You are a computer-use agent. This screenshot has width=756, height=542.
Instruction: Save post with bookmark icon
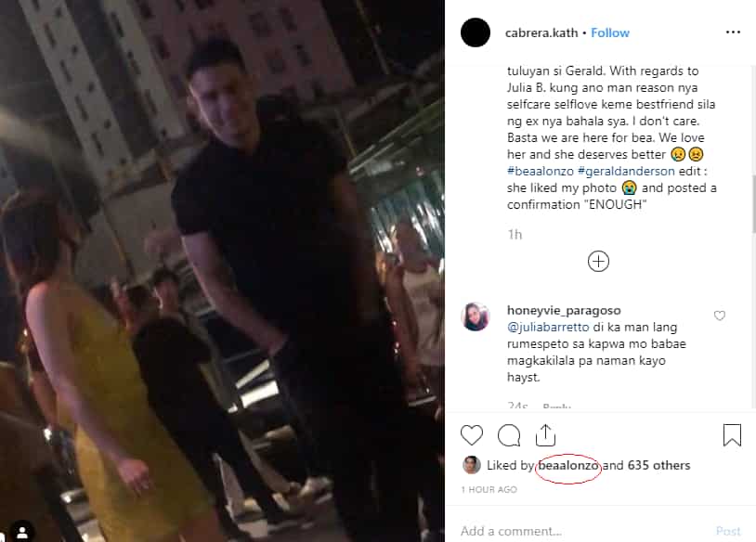tap(732, 435)
